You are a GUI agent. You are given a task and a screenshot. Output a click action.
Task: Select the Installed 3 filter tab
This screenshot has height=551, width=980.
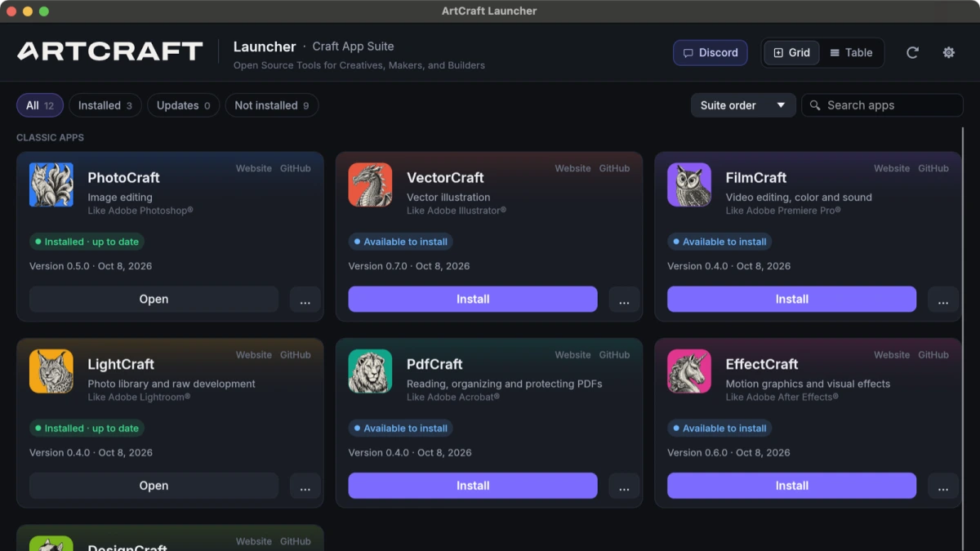pos(105,105)
